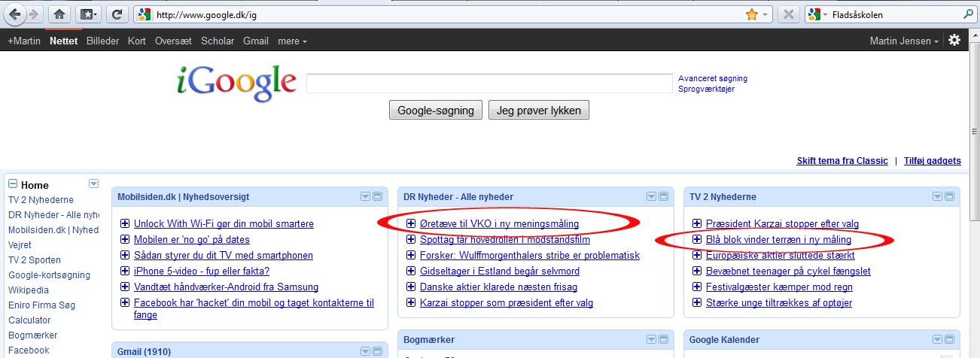Viewport: 980px width, 358px height.
Task: Open the 'mere' menu in Google bar
Action: point(292,41)
